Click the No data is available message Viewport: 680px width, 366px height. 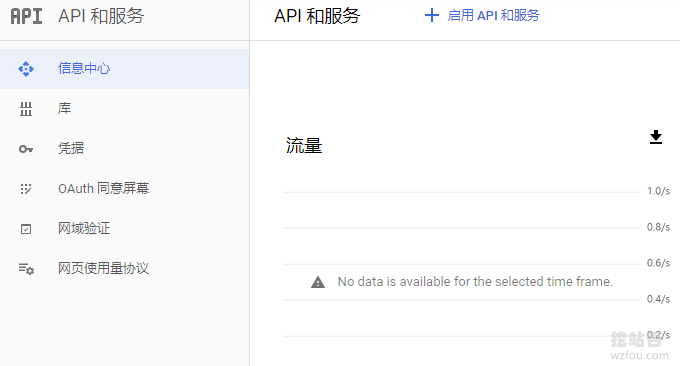pos(475,282)
